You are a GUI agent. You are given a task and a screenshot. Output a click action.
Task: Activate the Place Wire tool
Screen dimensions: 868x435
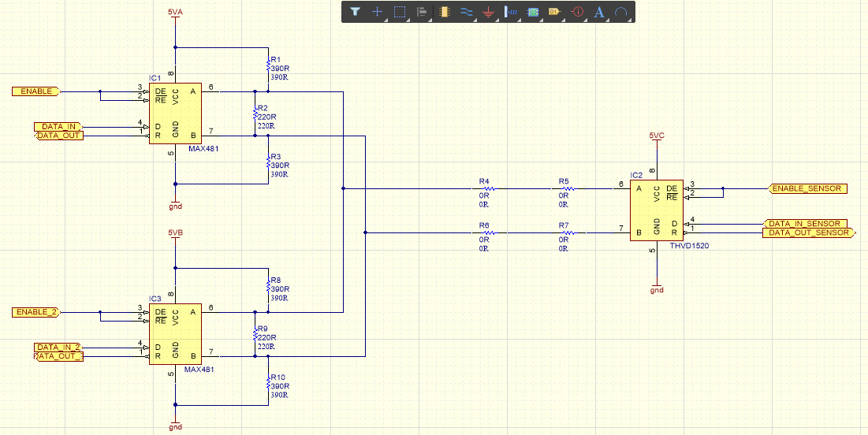[466, 12]
